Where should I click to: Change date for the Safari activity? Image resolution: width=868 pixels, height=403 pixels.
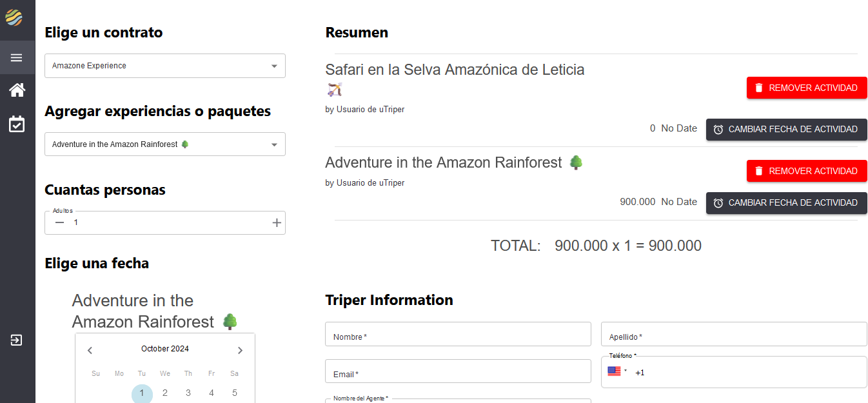point(786,130)
